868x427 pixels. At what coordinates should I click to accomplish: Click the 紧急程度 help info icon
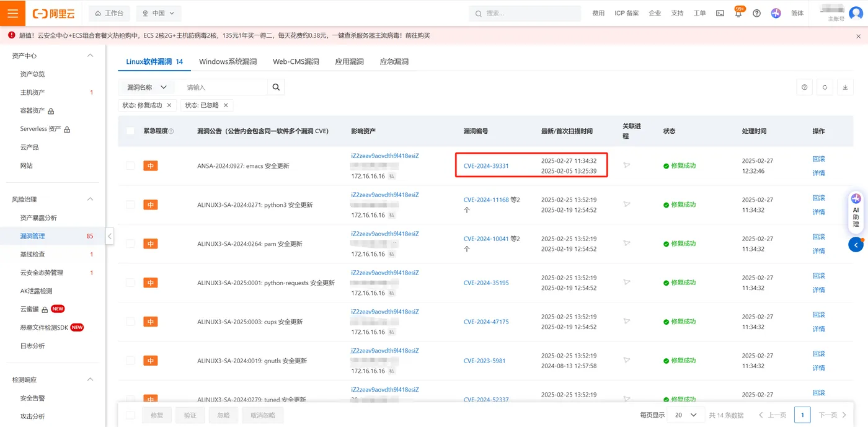pos(171,131)
